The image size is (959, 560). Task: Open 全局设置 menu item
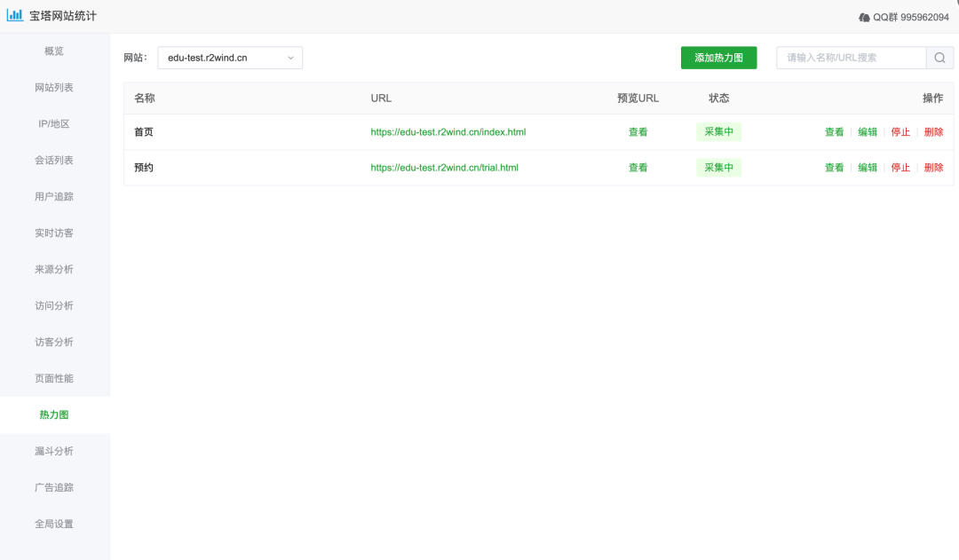pos(54,524)
